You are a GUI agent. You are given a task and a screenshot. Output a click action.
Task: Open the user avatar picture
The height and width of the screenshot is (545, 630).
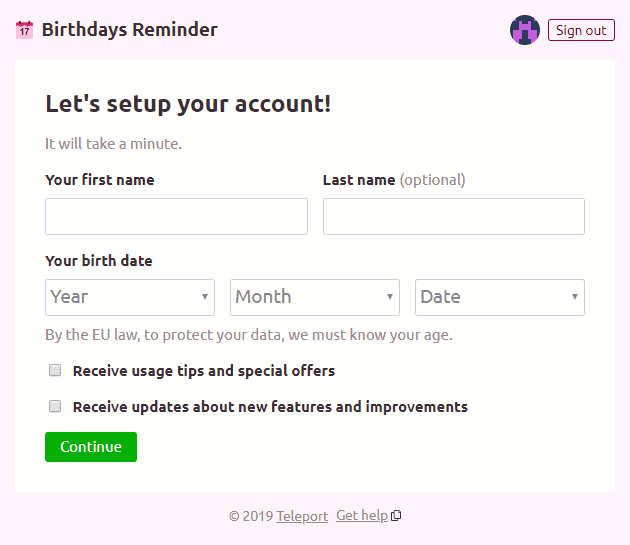pyautogui.click(x=524, y=30)
